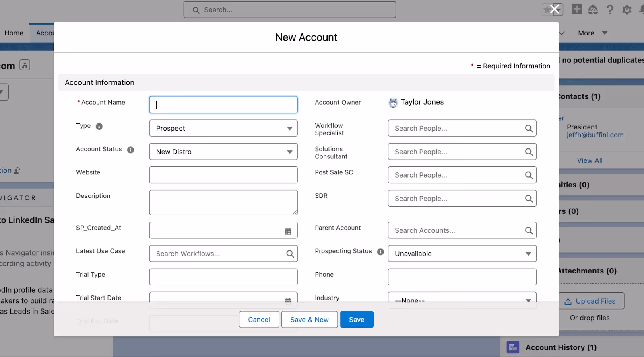Click the Cancel button
Image resolution: width=644 pixels, height=357 pixels.
(x=259, y=320)
